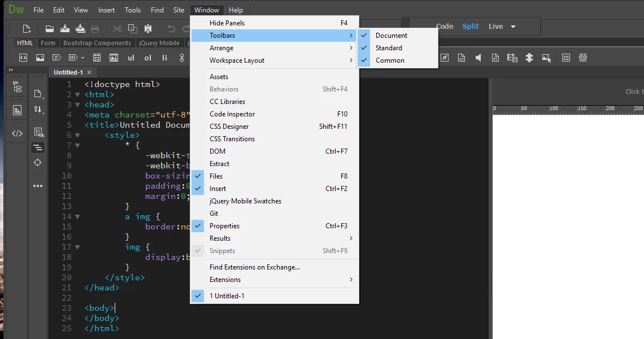The width and height of the screenshot is (644, 339).
Task: Open the Site menu
Action: tap(179, 10)
